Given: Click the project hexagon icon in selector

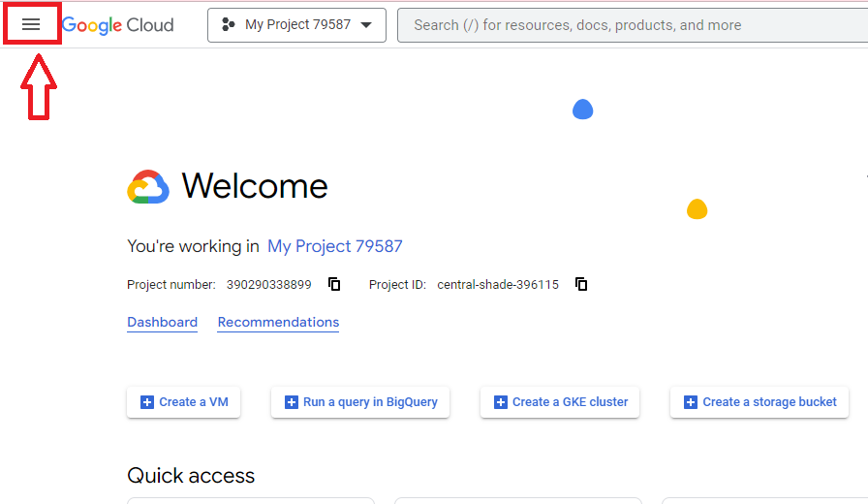Looking at the screenshot, I should [228, 24].
